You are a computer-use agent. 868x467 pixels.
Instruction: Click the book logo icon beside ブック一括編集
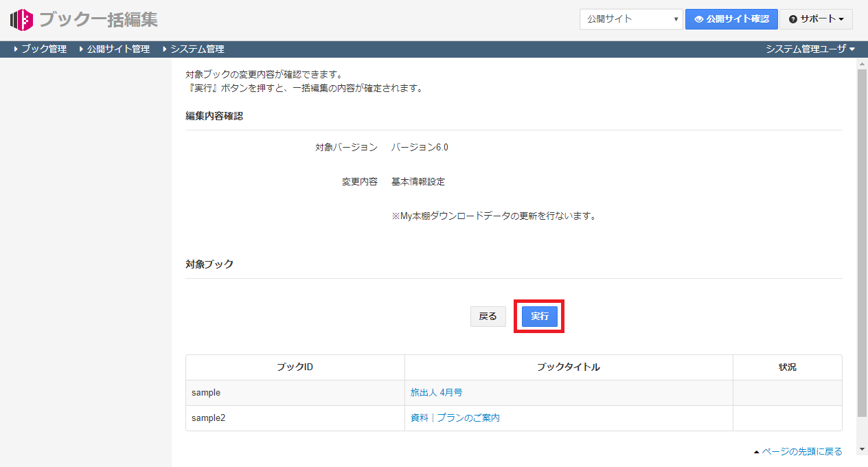(21, 20)
